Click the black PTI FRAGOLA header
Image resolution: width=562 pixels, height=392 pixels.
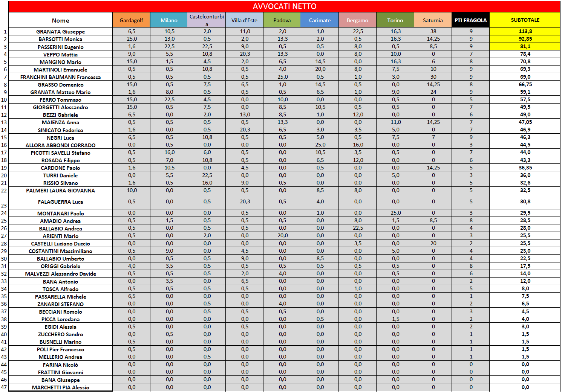click(470, 20)
